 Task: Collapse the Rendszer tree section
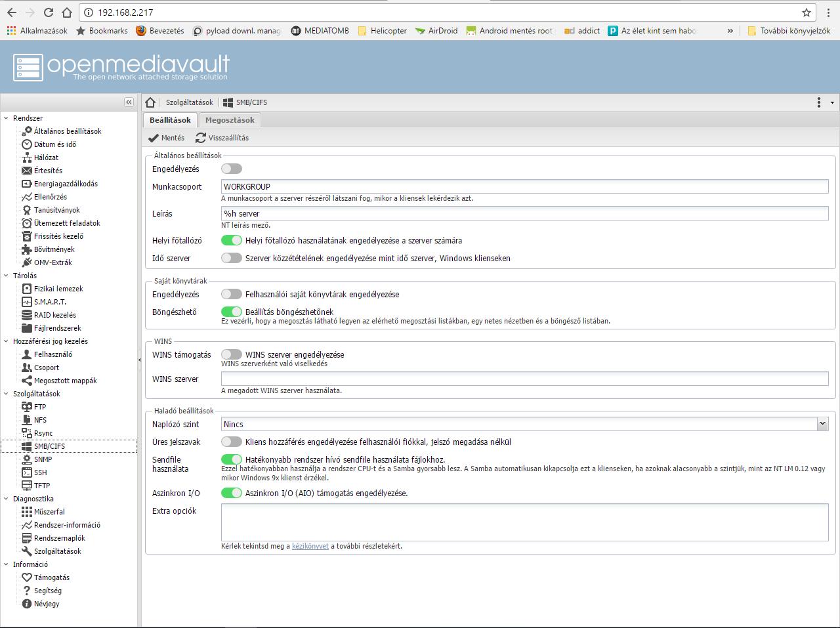point(6,118)
